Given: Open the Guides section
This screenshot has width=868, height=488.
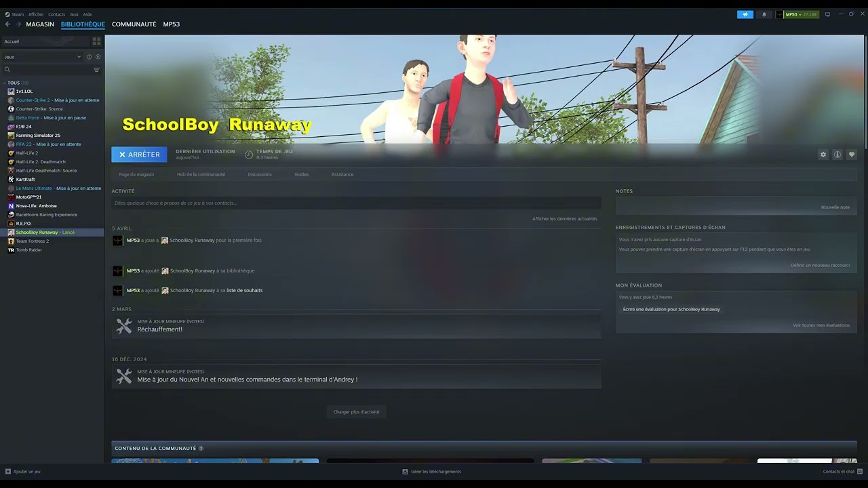Looking at the screenshot, I should point(302,174).
